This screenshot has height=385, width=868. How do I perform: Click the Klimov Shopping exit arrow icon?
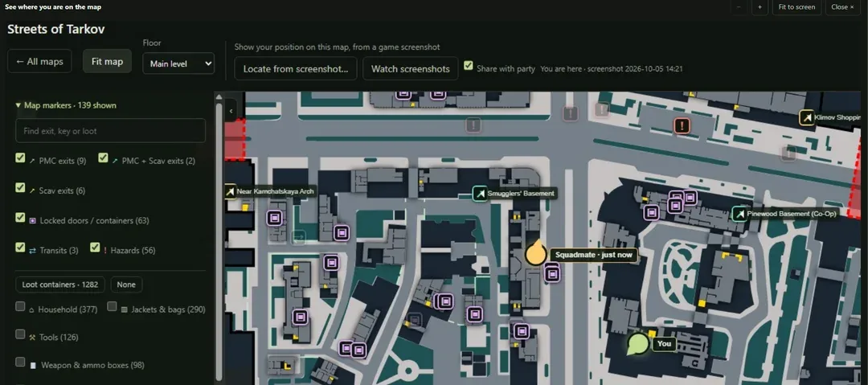click(807, 117)
